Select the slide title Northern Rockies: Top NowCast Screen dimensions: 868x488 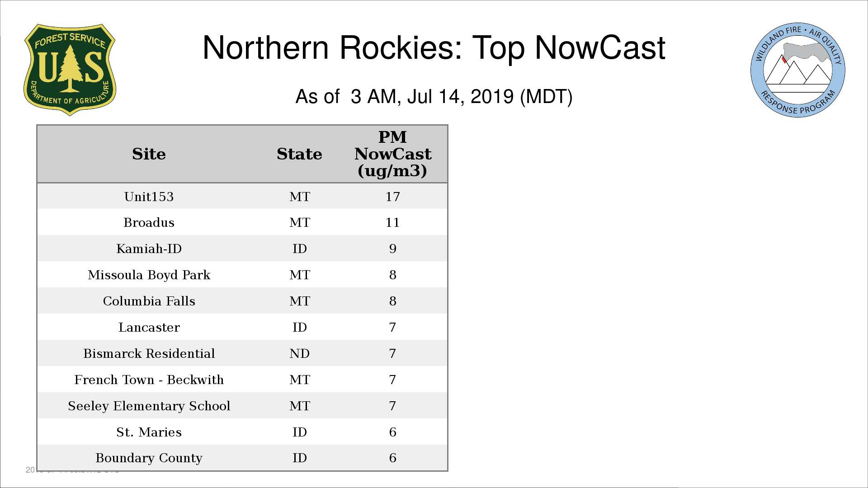click(434, 48)
